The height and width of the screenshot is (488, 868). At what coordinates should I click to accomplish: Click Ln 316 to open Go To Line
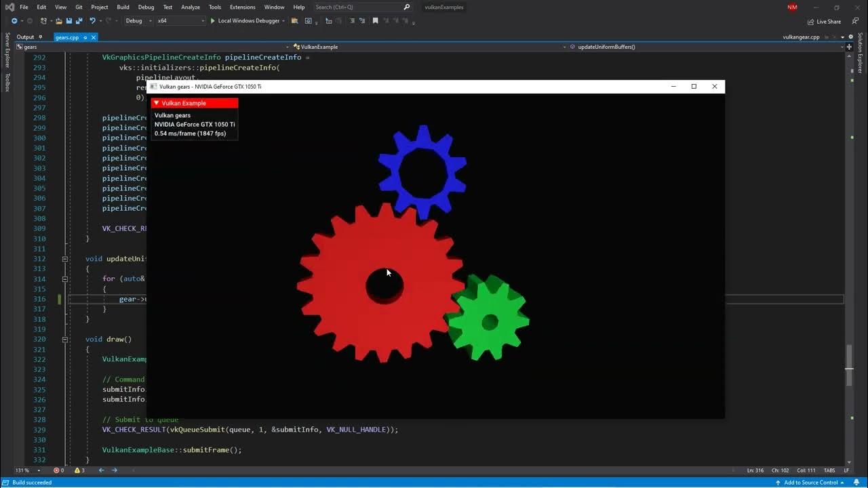755,470
